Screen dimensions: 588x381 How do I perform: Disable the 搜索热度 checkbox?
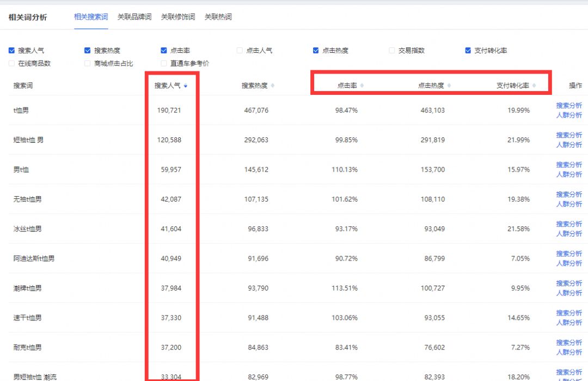(x=87, y=50)
